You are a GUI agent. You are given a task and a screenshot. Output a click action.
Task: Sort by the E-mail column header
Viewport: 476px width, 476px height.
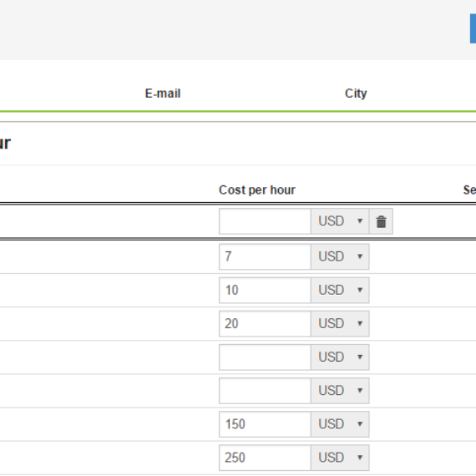[x=163, y=94]
